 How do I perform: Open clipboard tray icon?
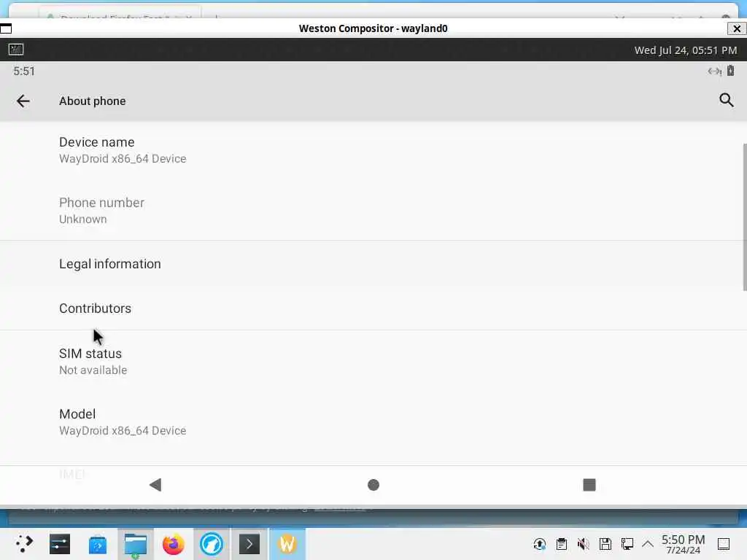(562, 544)
